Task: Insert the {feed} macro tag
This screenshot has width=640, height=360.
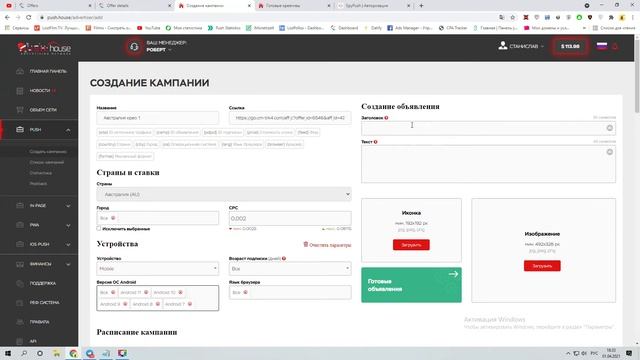Action: pos(308,133)
